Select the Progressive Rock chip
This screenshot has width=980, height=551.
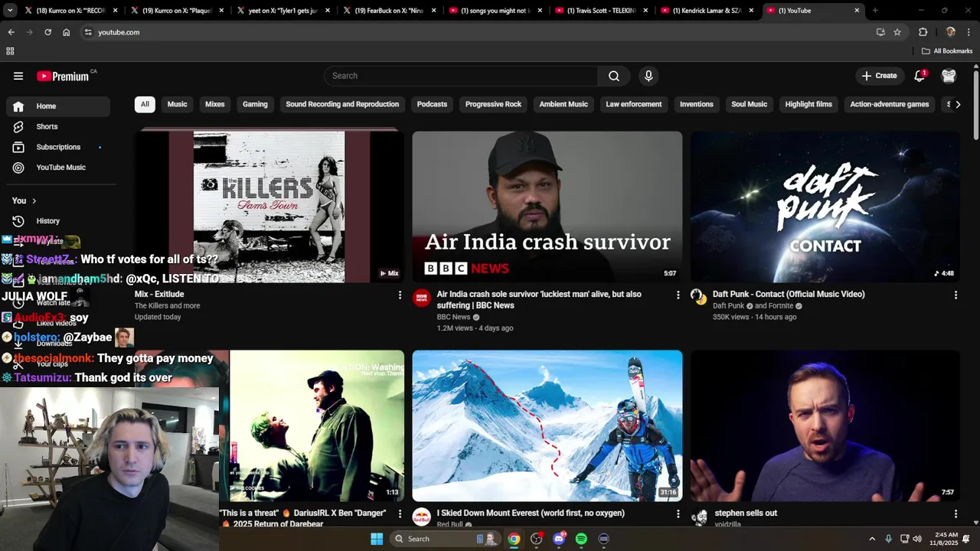493,104
